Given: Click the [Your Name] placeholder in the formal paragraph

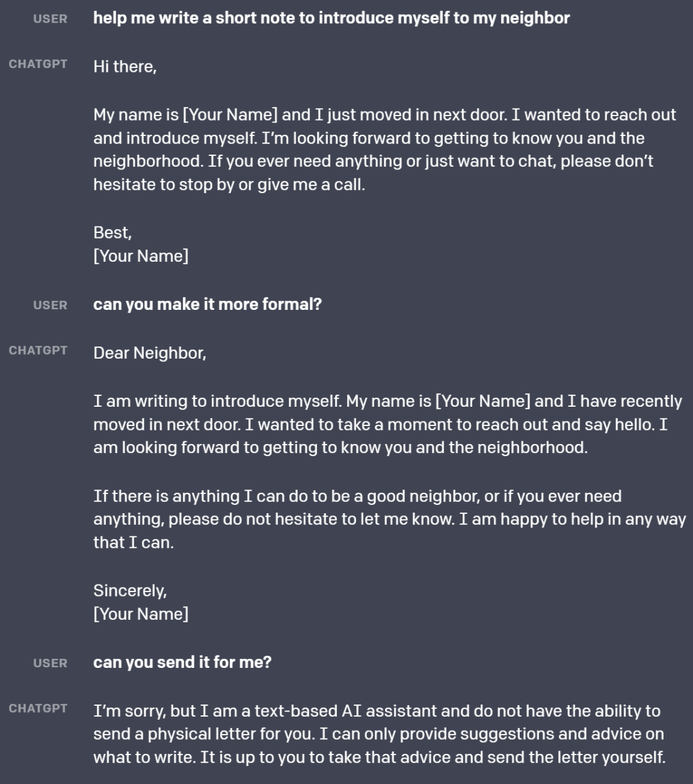Looking at the screenshot, I should tap(483, 401).
